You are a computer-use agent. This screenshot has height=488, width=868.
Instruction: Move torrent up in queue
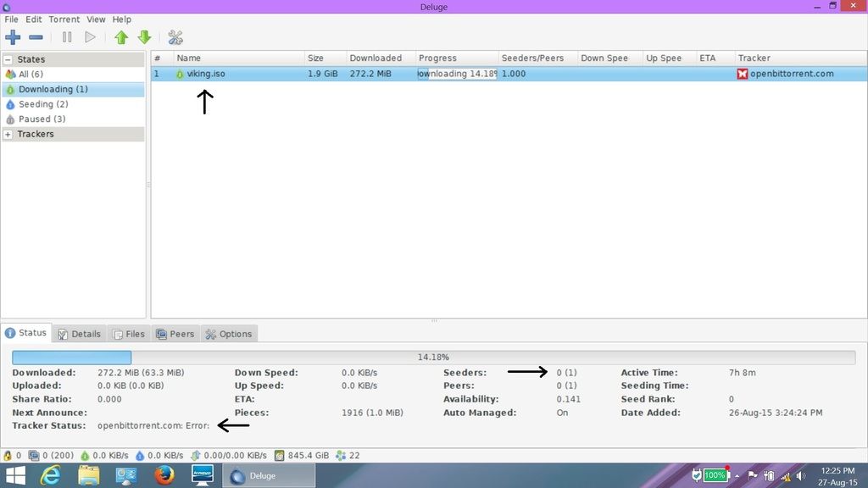(121, 37)
